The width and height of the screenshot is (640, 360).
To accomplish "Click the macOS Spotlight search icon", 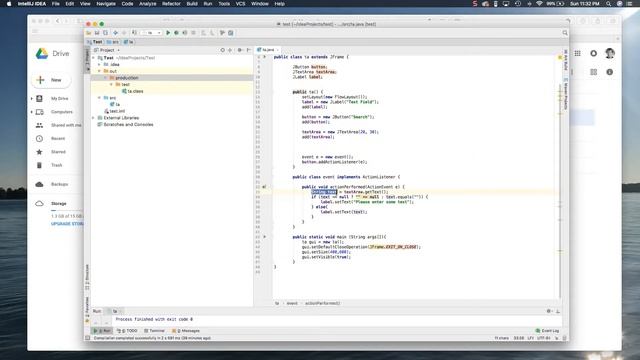I will pos(609,4).
